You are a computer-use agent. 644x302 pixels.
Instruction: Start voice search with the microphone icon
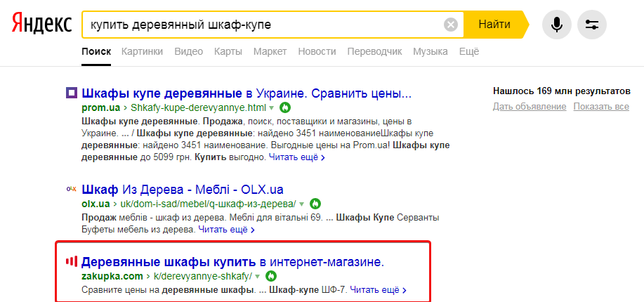pos(556,25)
